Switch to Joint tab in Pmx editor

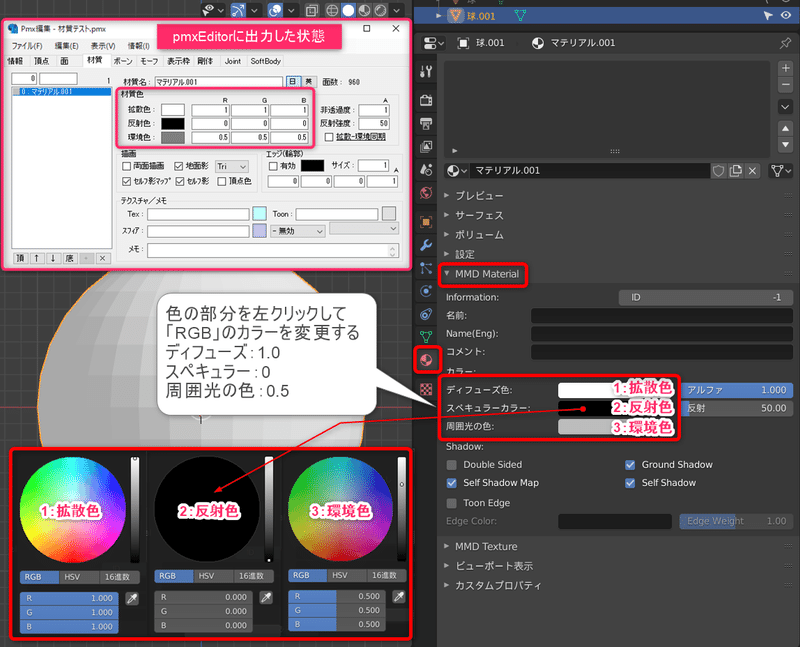click(233, 61)
